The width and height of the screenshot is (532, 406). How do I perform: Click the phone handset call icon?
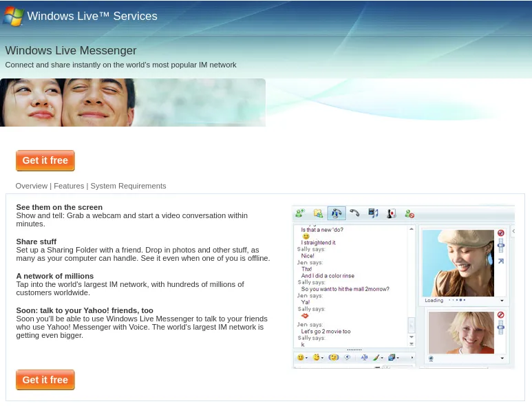pos(354,213)
